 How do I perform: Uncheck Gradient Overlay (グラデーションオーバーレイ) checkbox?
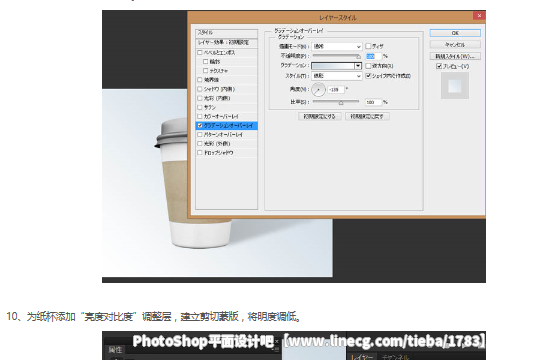[x=200, y=125]
